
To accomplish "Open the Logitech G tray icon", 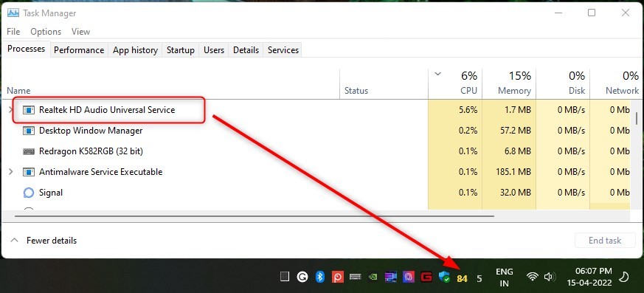I will pyautogui.click(x=302, y=277).
